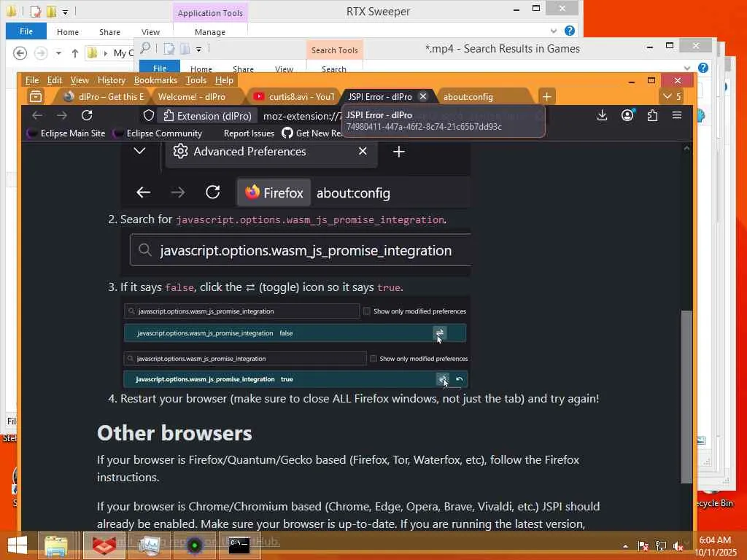Click the Other browsers heading text
Viewport: 747px width, 560px height.
pyautogui.click(x=174, y=433)
